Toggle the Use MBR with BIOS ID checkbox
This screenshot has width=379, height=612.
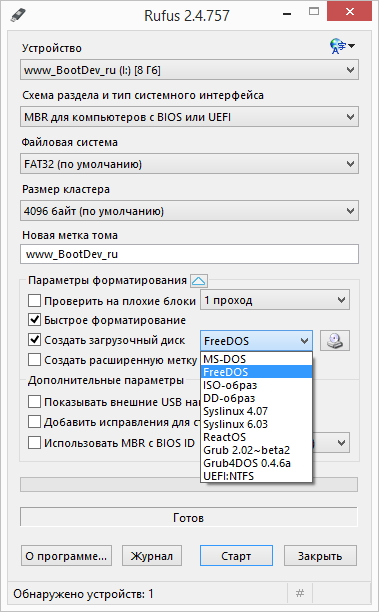(x=34, y=443)
